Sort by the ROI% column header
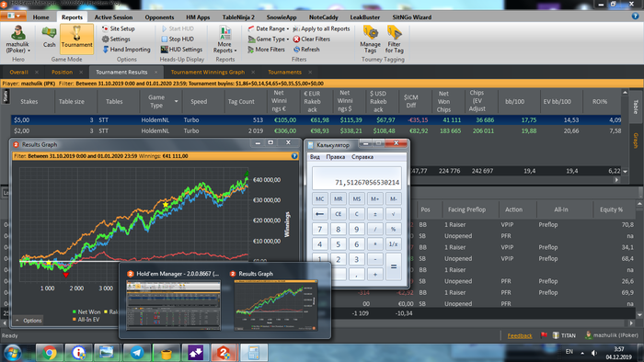Viewport: 644px width, 362px height. (x=600, y=102)
